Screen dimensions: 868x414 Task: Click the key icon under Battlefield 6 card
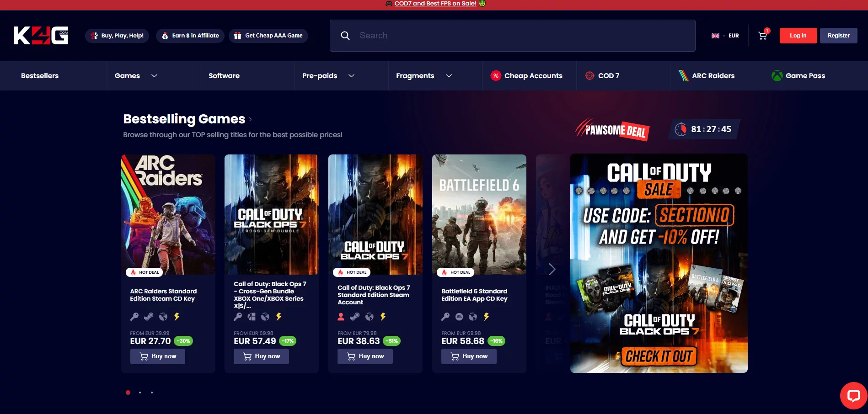(445, 317)
